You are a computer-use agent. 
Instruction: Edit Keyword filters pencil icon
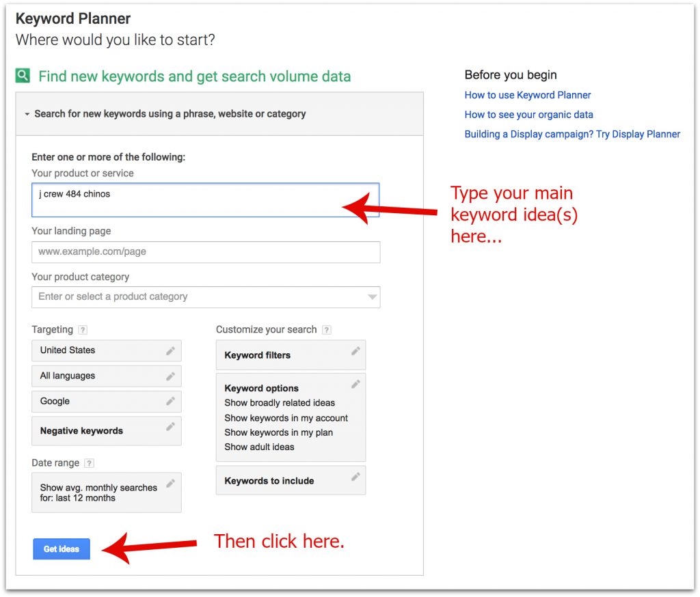[355, 350]
